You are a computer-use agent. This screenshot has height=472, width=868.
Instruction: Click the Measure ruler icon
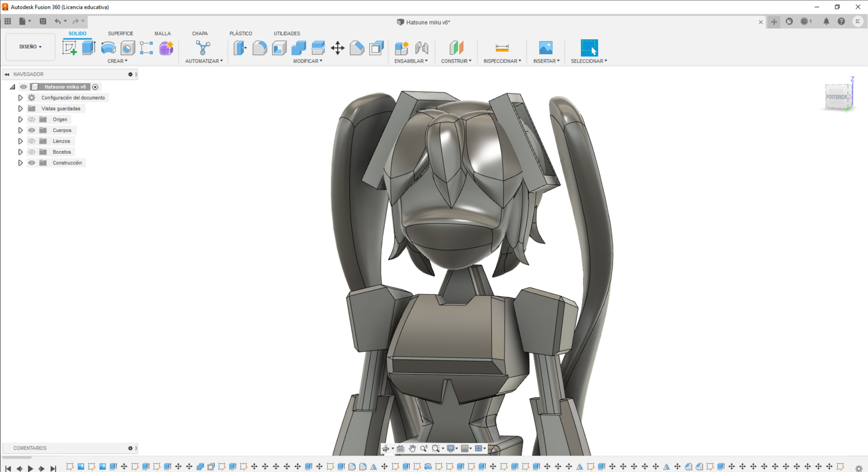(x=502, y=48)
